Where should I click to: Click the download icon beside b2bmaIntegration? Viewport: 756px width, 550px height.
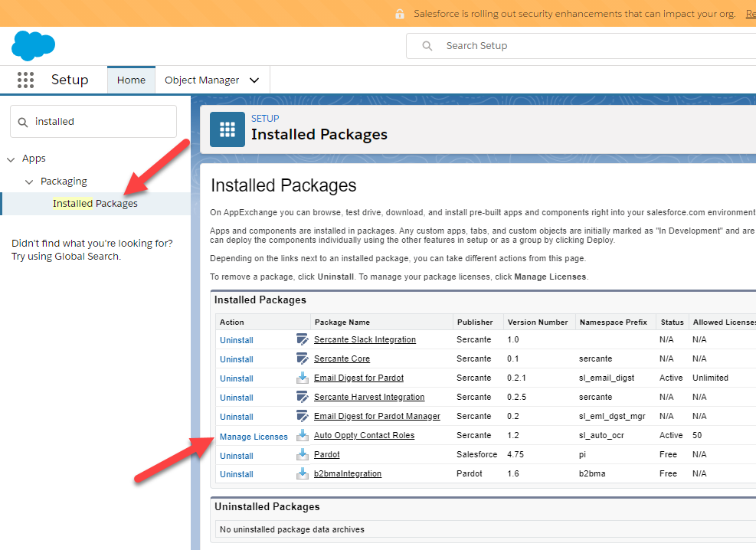point(303,474)
